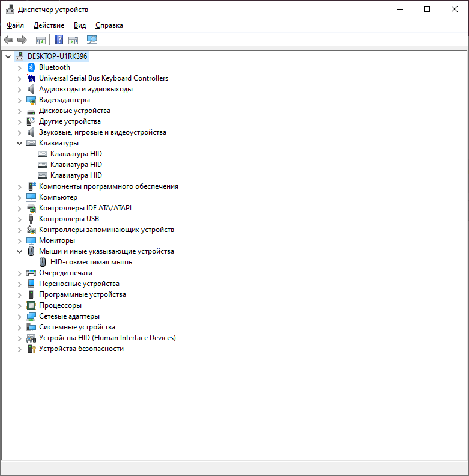Click the Bluetooth category icon
The width and height of the screenshot is (469, 476).
[31, 67]
